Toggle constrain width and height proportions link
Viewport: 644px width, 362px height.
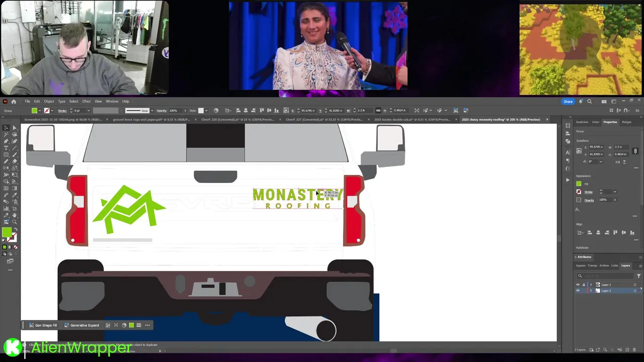[x=635, y=151]
